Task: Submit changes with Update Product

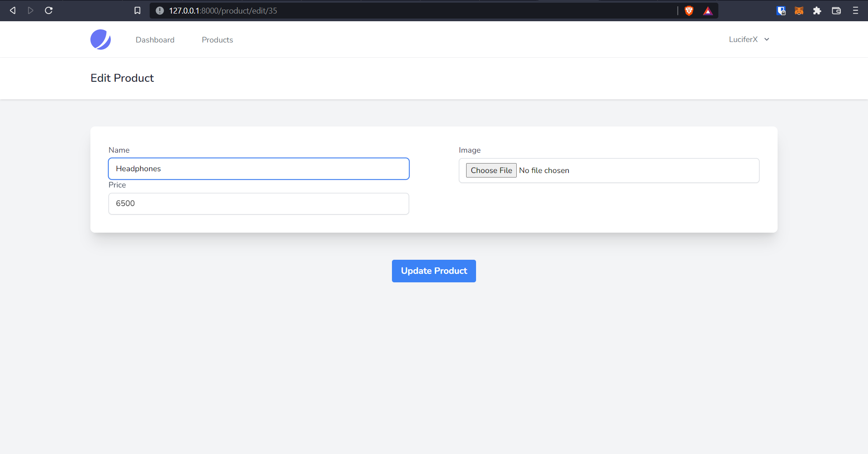Action: 434,271
